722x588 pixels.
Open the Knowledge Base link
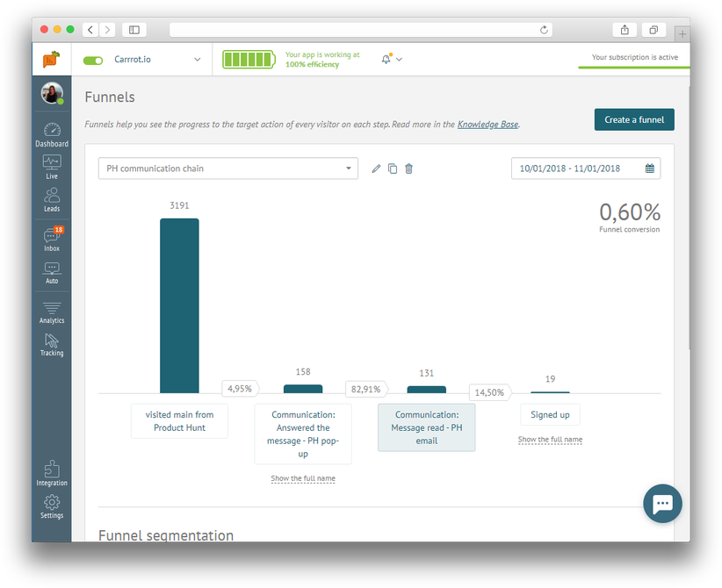(x=487, y=125)
